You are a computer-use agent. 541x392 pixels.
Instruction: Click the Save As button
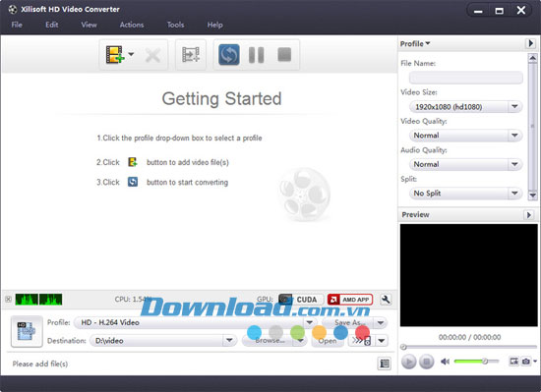click(347, 323)
